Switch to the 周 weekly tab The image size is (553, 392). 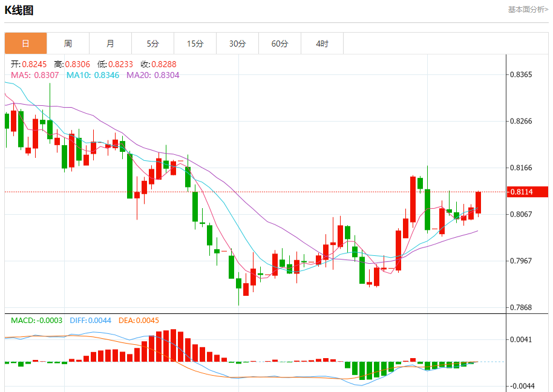[x=68, y=44]
